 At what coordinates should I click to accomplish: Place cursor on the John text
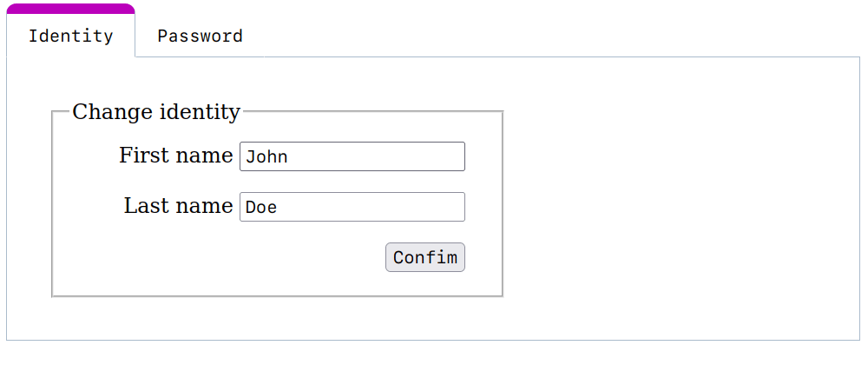[266, 157]
